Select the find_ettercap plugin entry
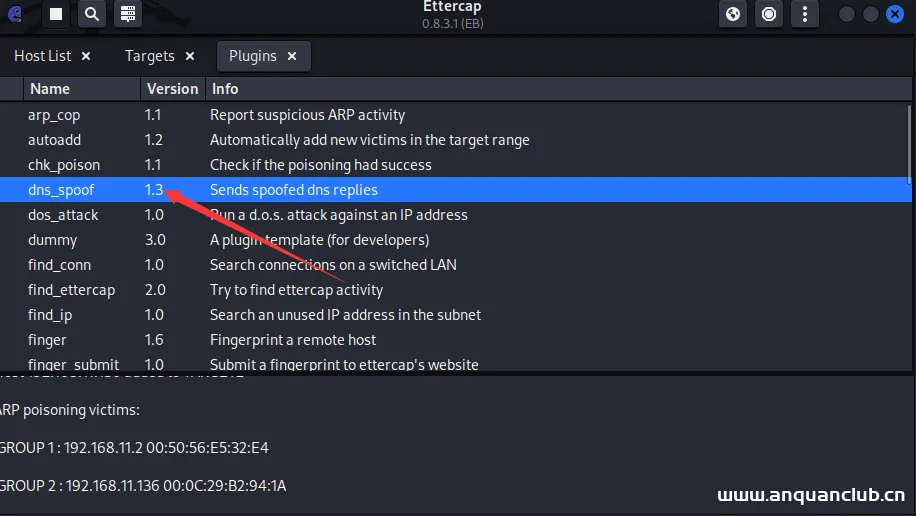Image resolution: width=916 pixels, height=516 pixels. [71, 290]
